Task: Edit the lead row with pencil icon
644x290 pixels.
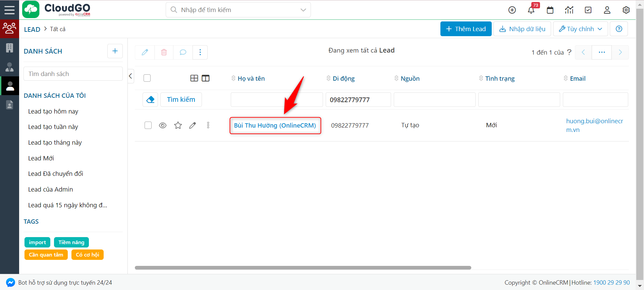Action: (x=193, y=125)
